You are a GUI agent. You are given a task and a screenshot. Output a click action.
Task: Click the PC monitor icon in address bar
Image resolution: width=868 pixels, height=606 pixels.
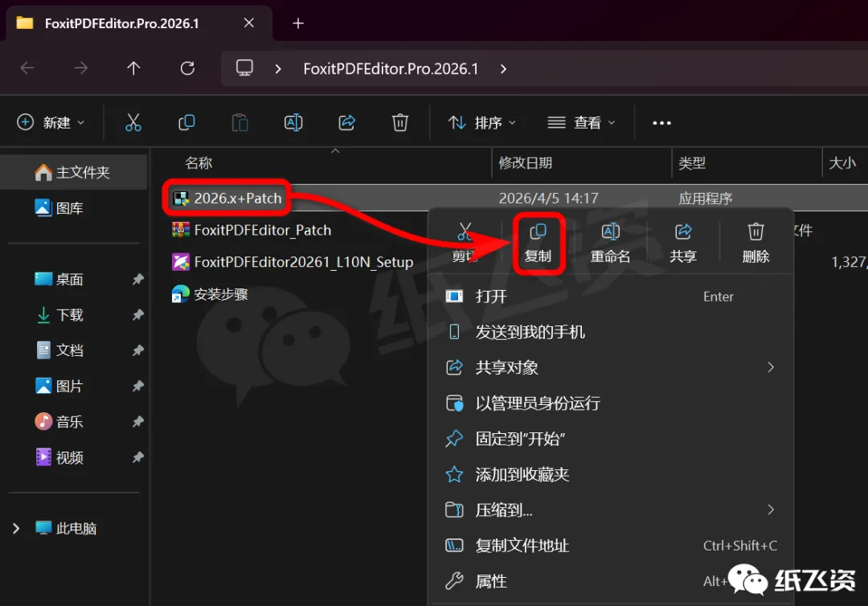click(244, 68)
